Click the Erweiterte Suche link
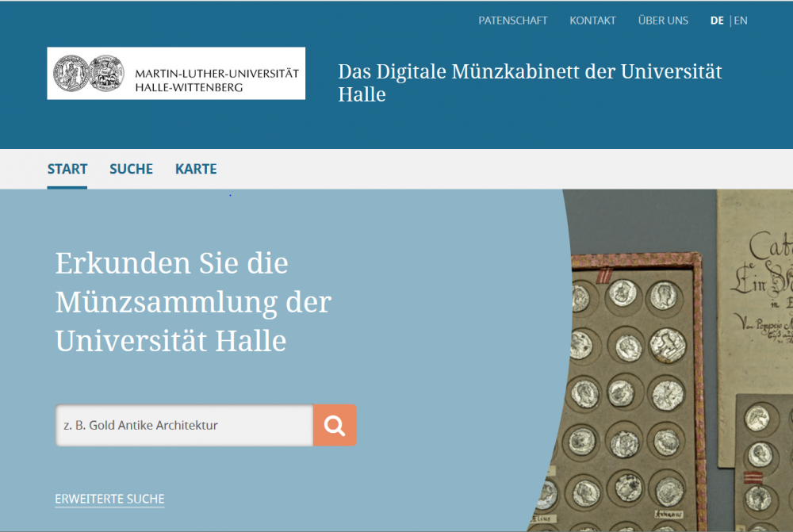Screen dimensions: 793x532 pyautogui.click(x=109, y=499)
